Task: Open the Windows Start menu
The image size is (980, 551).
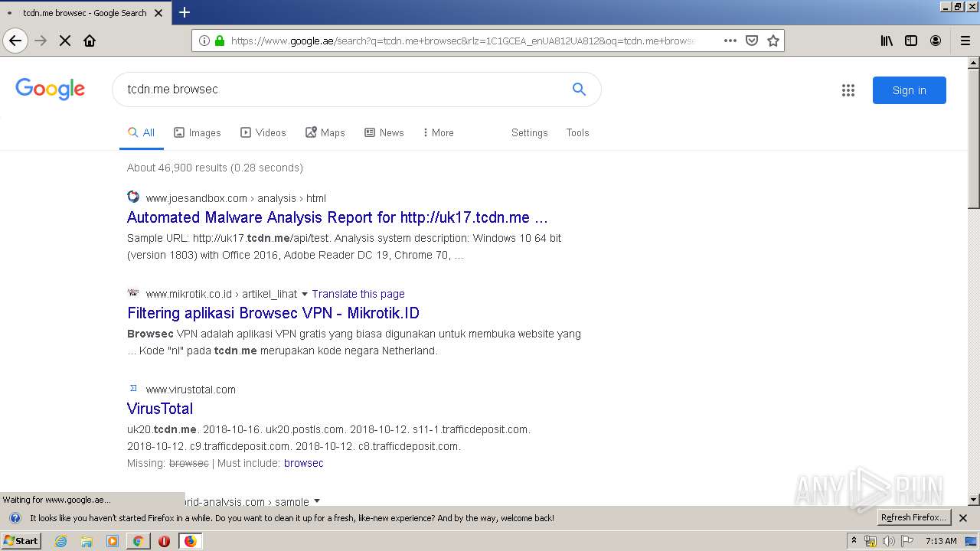Action: click(x=21, y=541)
